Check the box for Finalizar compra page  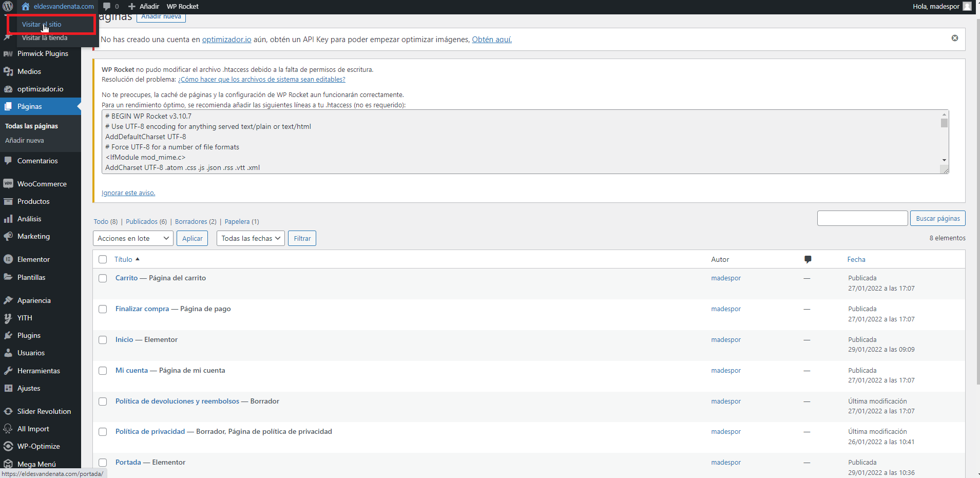(103, 309)
